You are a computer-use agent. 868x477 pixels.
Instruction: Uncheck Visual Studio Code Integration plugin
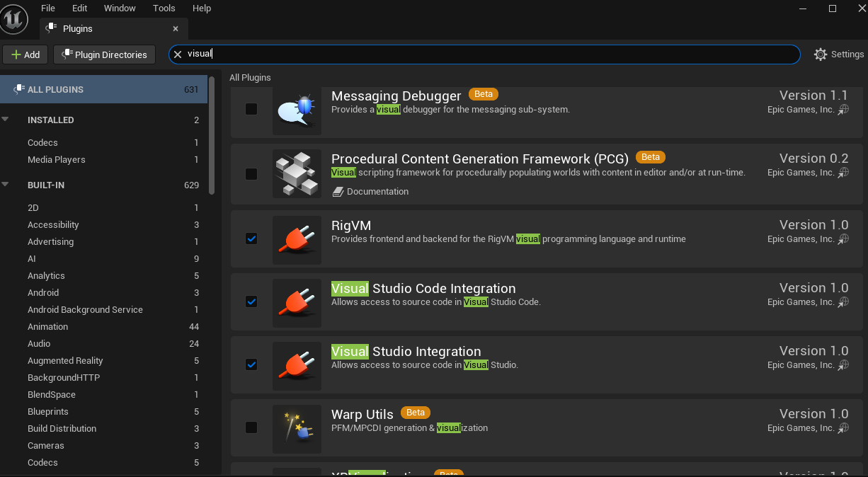251,301
